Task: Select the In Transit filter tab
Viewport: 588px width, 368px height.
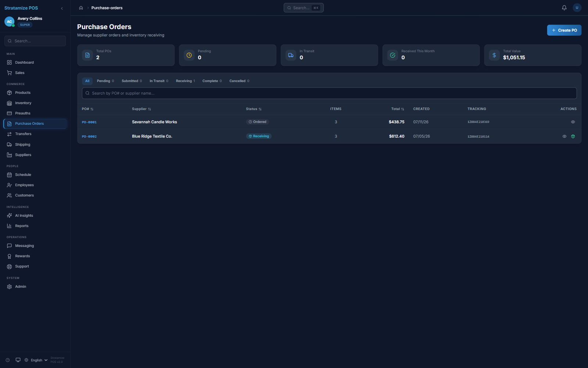Action: [159, 81]
